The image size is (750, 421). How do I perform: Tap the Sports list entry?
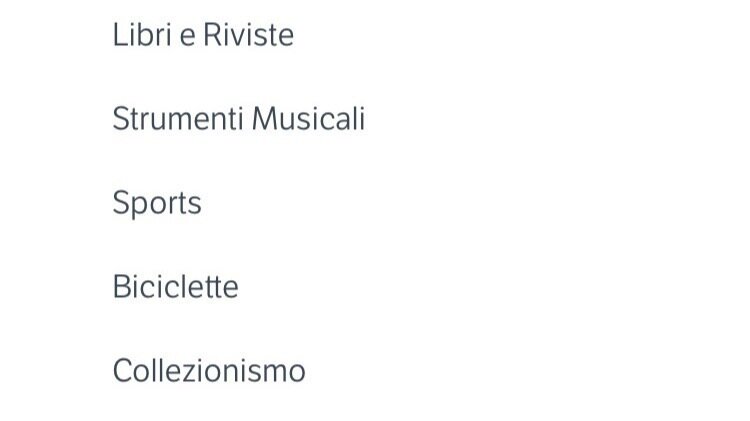tap(157, 203)
